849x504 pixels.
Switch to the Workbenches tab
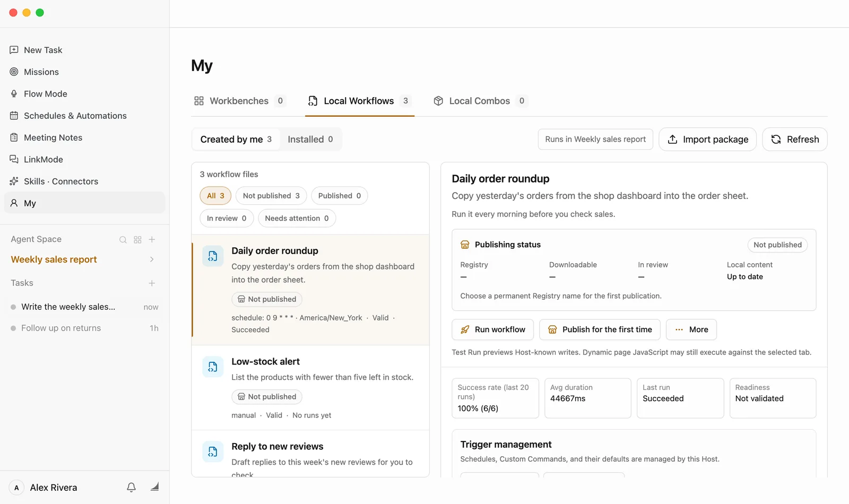tap(239, 101)
